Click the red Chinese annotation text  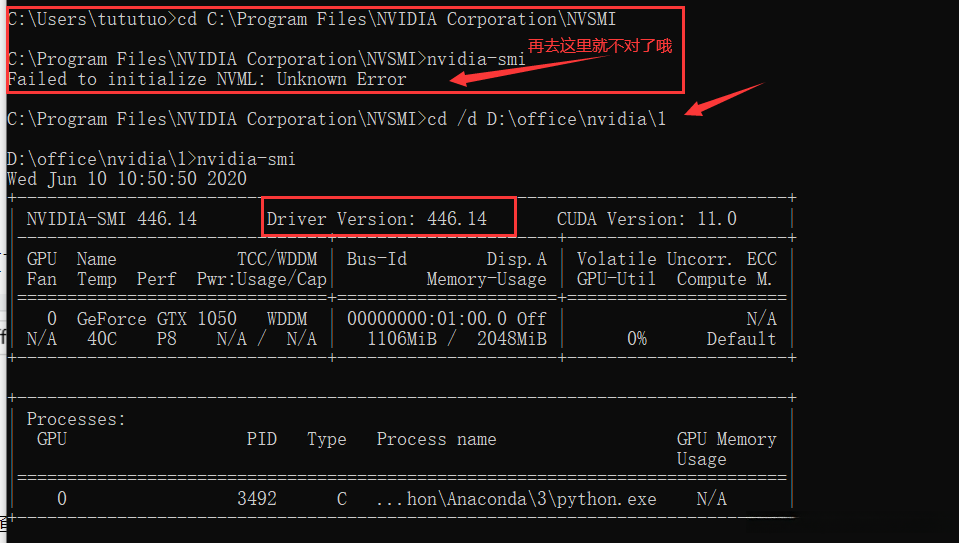[600, 46]
